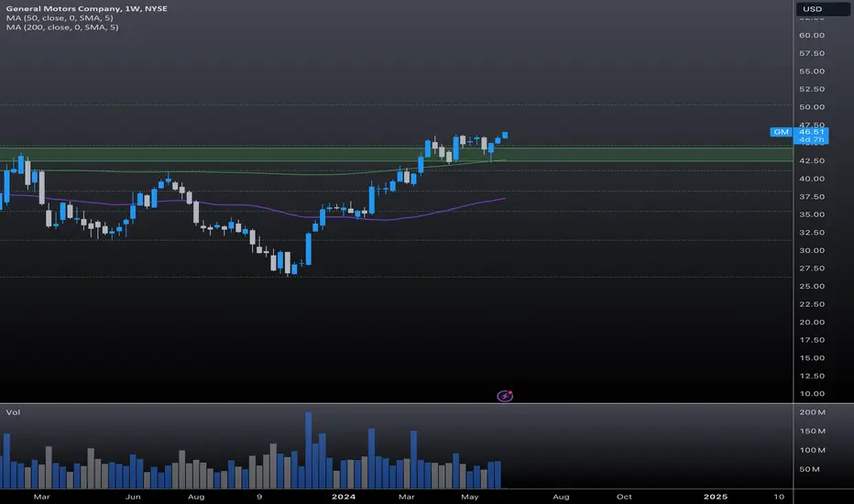Click the 50 M volume axis label
The image size is (854, 504).
point(809,469)
